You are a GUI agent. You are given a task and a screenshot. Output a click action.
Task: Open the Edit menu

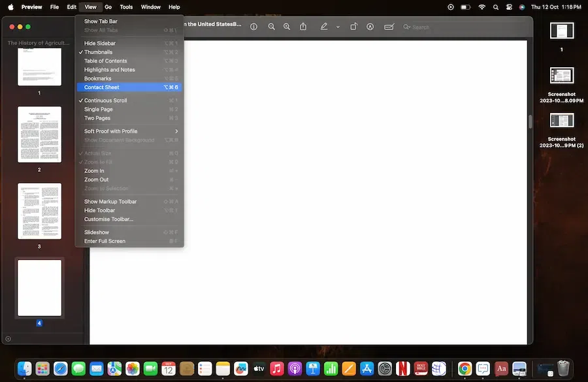pos(72,7)
